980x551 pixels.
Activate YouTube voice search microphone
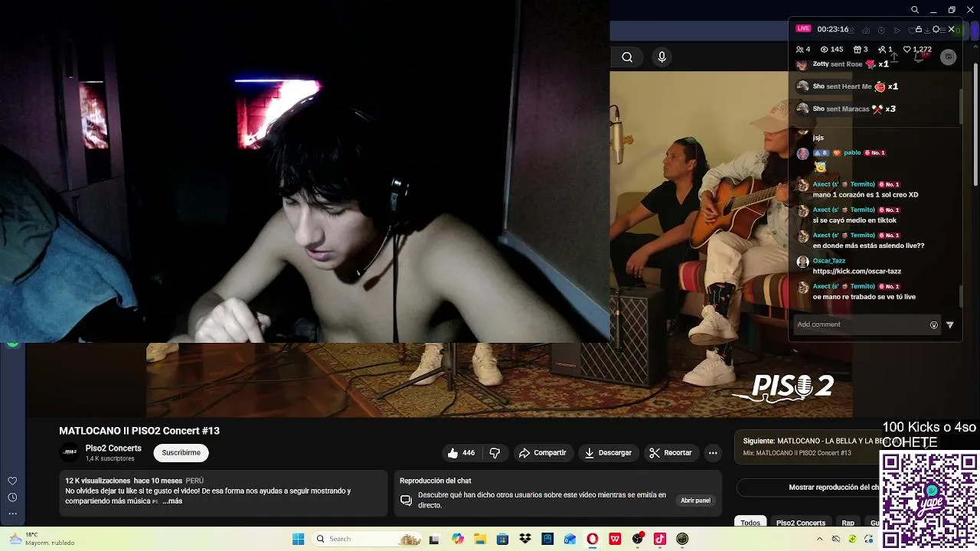pyautogui.click(x=662, y=57)
